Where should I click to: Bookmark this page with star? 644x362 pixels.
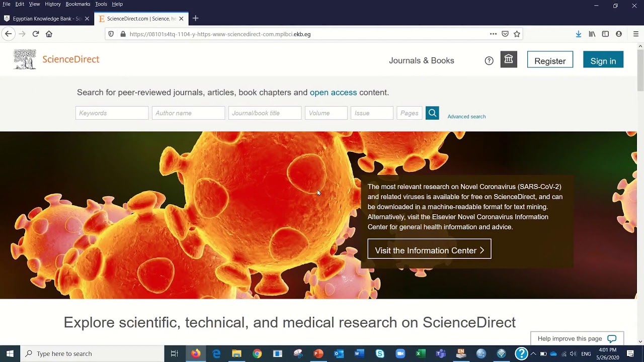pos(517,34)
